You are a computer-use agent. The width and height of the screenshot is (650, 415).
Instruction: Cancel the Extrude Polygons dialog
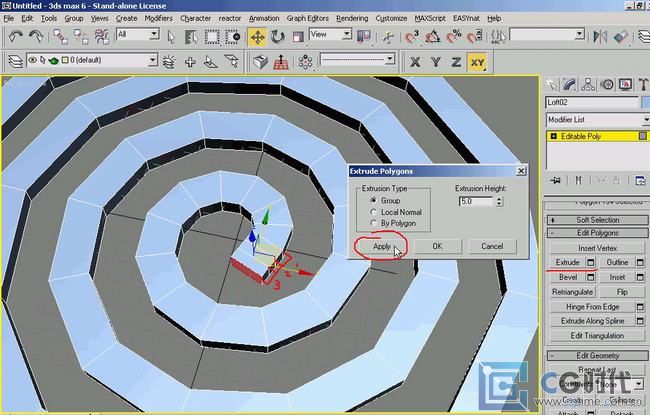(x=492, y=246)
